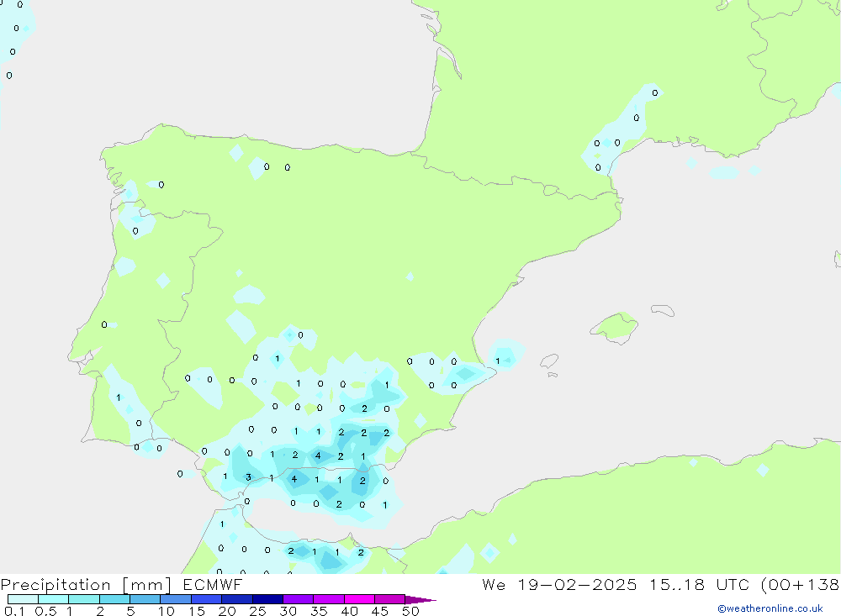841x616 pixels.
Task: Click the 35–40 mm purple legend swatch
Action: click(x=328, y=599)
